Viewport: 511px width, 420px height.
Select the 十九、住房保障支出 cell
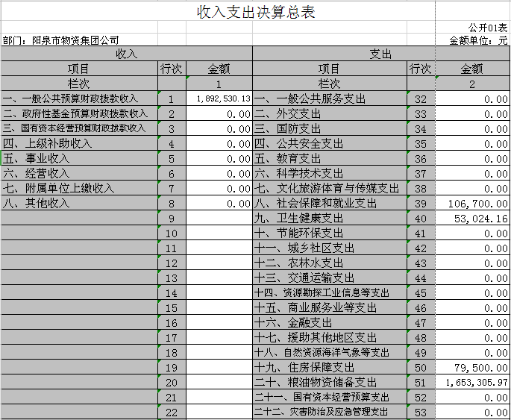tap(329, 367)
